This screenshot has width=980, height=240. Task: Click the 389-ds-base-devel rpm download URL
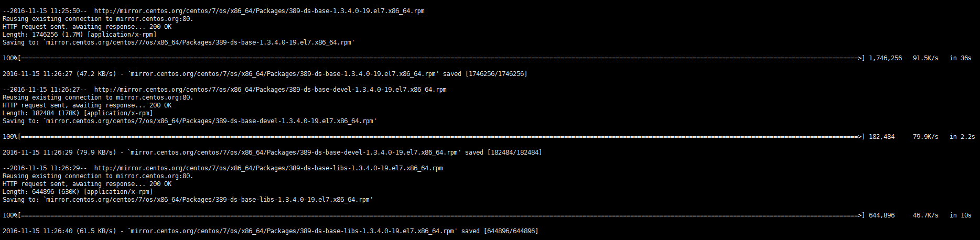(270, 90)
